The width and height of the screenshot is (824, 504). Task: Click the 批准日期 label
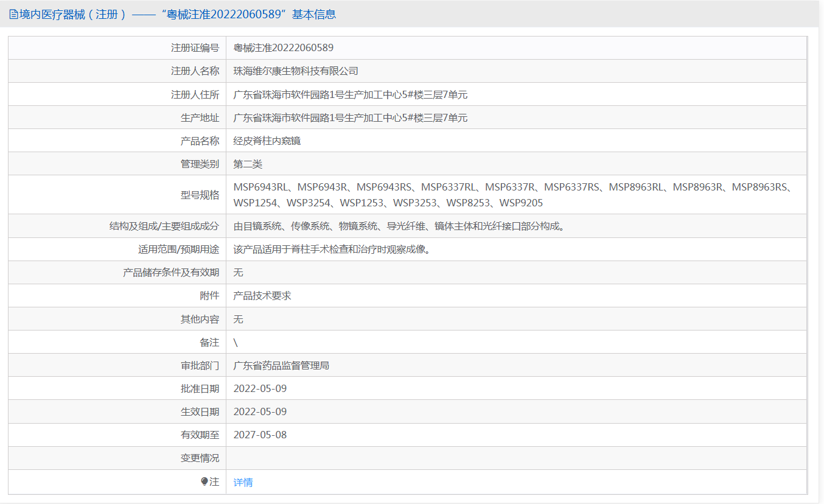click(200, 389)
